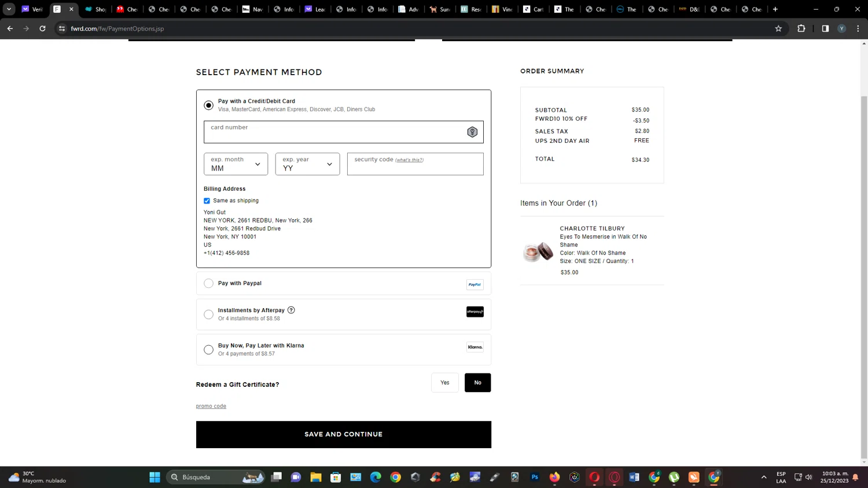Open a new browser tab
868x488 pixels.
[775, 9]
